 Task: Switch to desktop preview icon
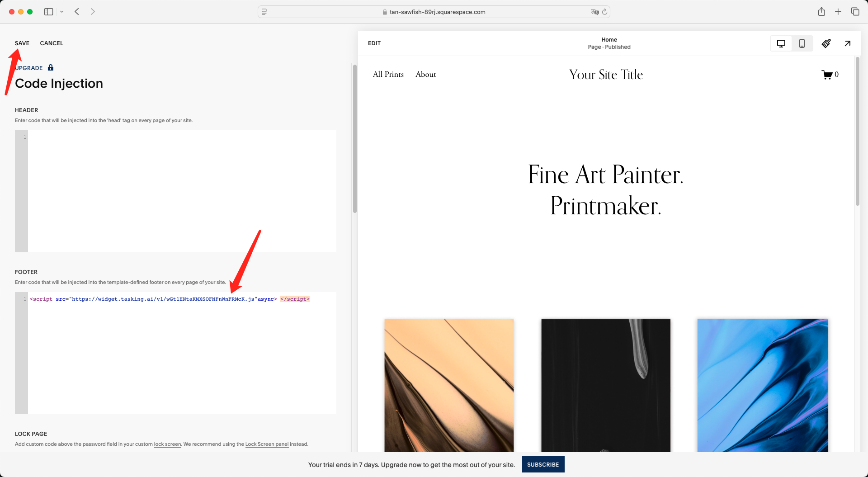pos(781,43)
